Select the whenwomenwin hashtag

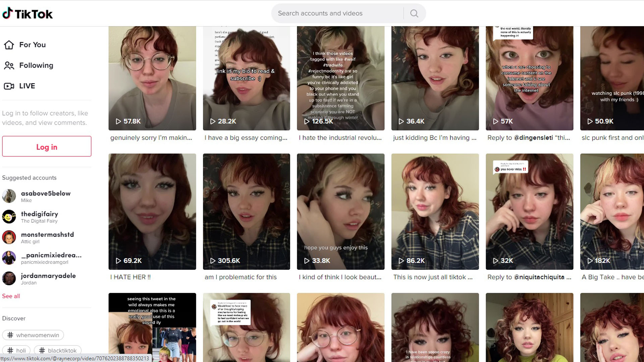click(33, 335)
